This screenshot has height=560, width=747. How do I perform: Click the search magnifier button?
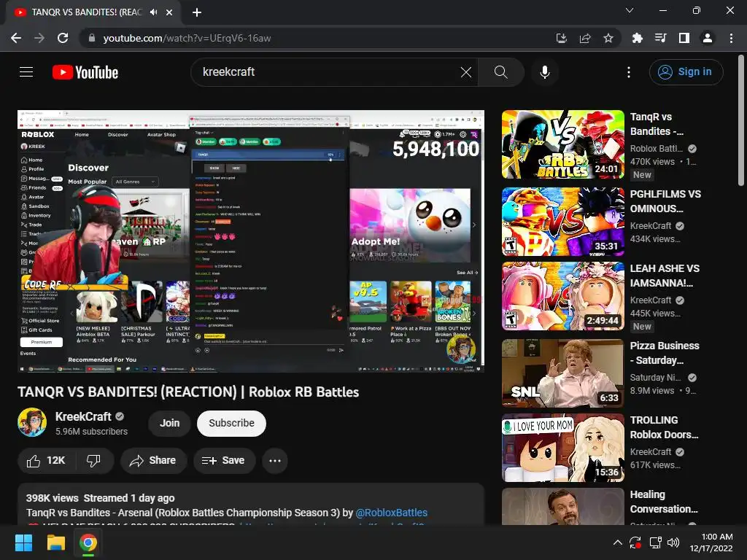point(500,72)
